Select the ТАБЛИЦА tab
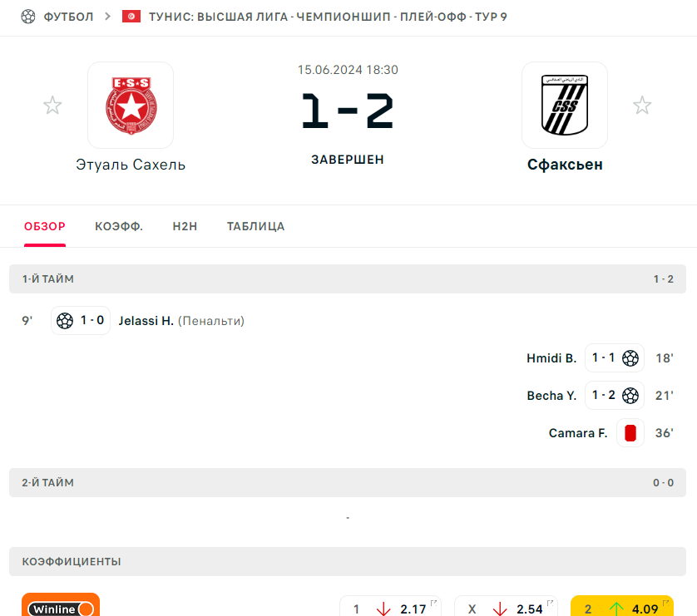The width and height of the screenshot is (697, 616). pyautogui.click(x=255, y=226)
